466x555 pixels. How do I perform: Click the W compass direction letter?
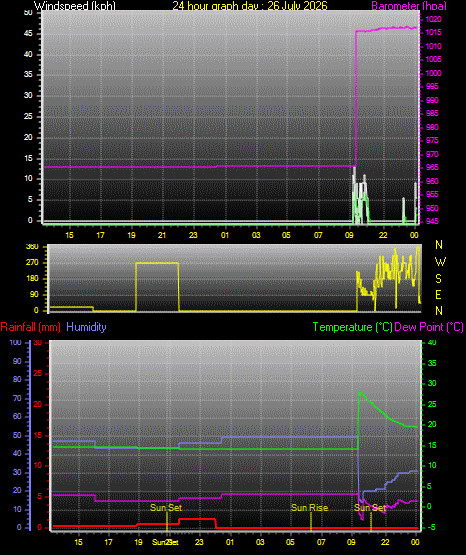coord(440,262)
